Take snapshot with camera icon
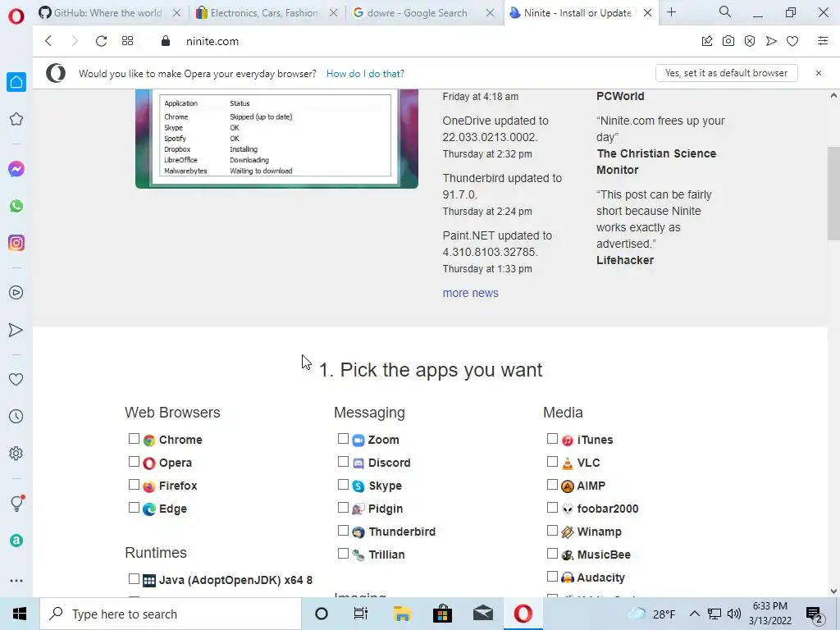The width and height of the screenshot is (840, 630). coord(728,41)
